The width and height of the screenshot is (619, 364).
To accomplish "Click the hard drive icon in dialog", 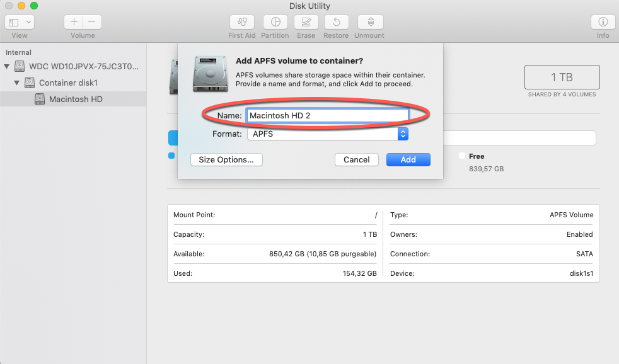I will point(209,74).
